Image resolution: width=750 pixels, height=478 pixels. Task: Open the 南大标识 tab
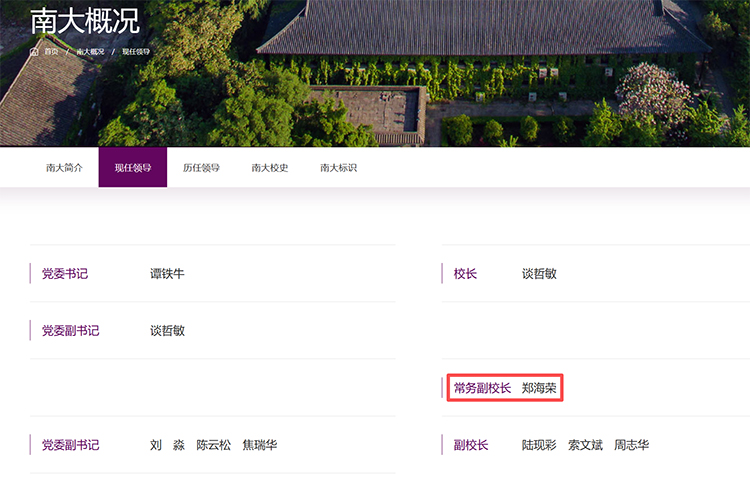[338, 168]
